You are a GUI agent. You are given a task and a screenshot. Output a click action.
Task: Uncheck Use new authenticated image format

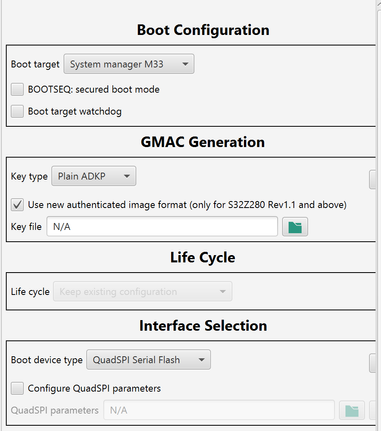pyautogui.click(x=17, y=205)
